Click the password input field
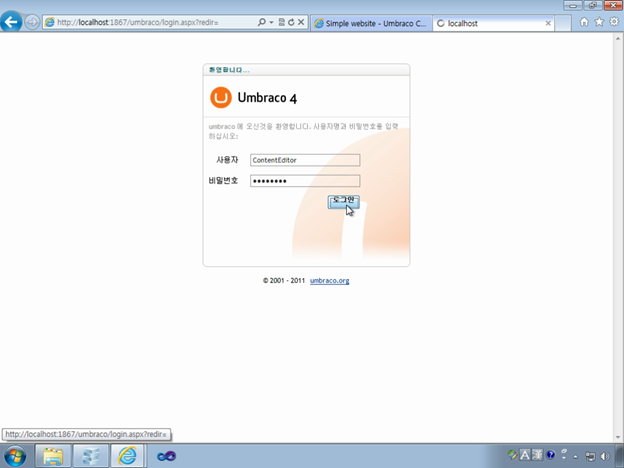The image size is (624, 468). [305, 181]
